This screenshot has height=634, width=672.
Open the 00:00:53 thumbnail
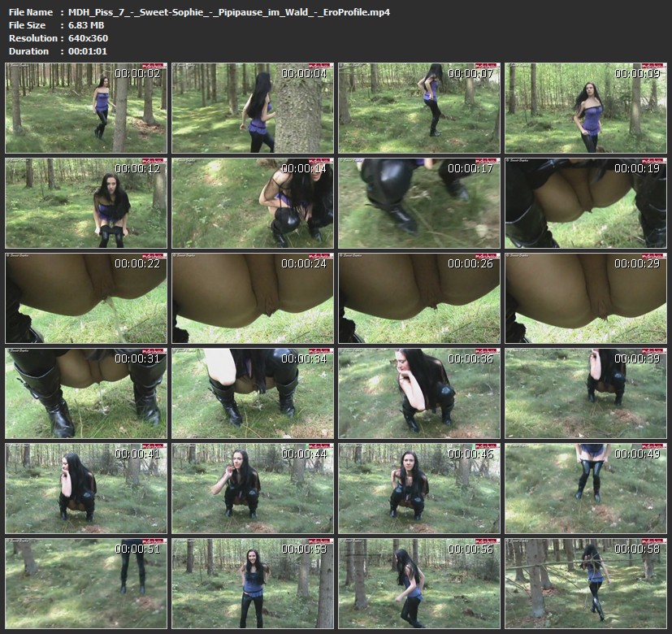(x=253, y=583)
